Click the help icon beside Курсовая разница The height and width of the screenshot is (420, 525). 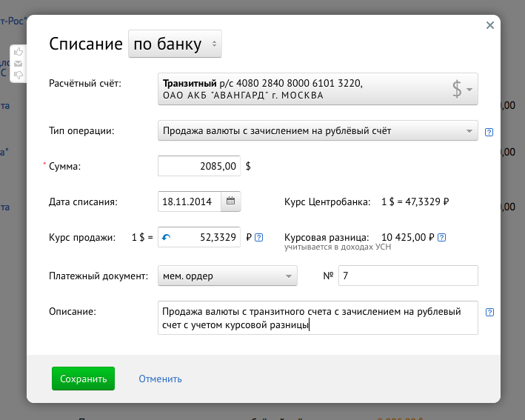(441, 238)
